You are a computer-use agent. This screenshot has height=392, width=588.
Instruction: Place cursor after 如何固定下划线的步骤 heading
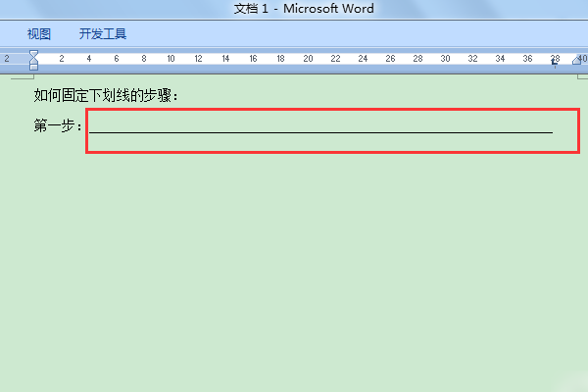pos(179,96)
